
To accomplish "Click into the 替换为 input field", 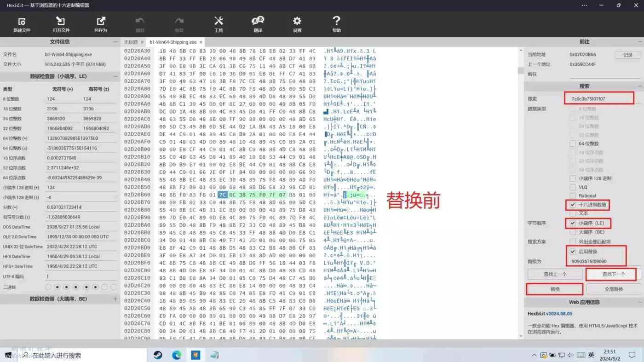I will coord(595,261).
